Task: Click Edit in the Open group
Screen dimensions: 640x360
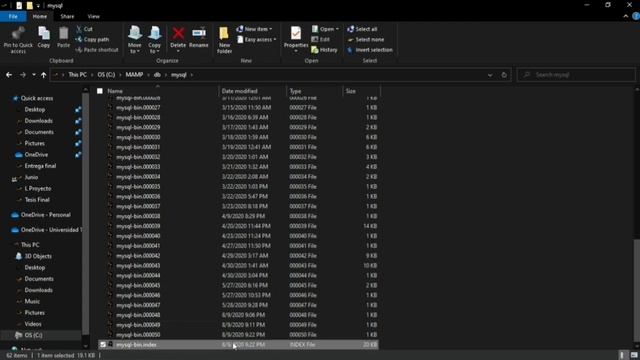Action: tap(321, 40)
